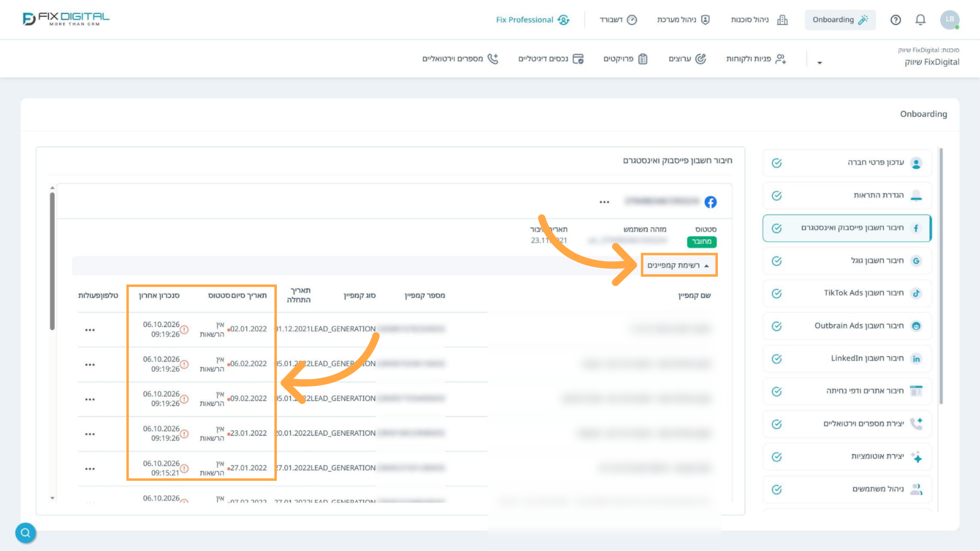Click the Onboarding button in top bar
This screenshot has width=980, height=551.
pyautogui.click(x=840, y=20)
